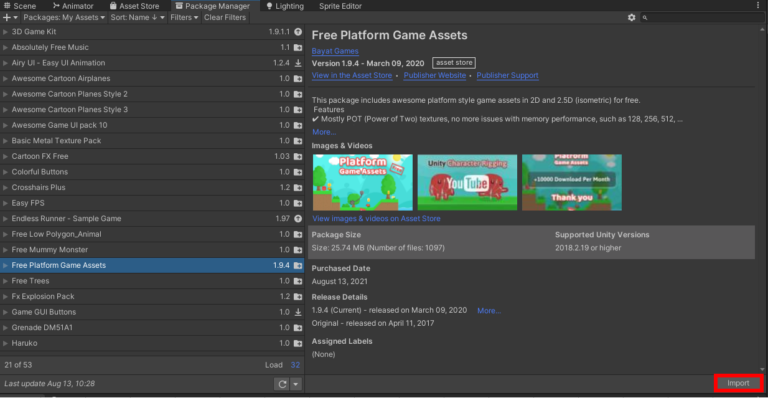Open the window options kebab menu
Viewport: 768px width, 398px height.
tap(758, 5)
